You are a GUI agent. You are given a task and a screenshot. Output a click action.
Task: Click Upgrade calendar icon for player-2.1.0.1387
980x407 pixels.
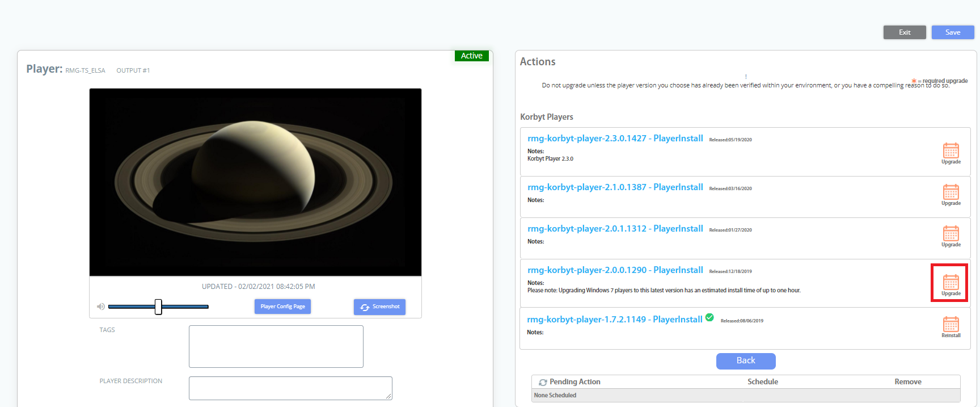(951, 192)
